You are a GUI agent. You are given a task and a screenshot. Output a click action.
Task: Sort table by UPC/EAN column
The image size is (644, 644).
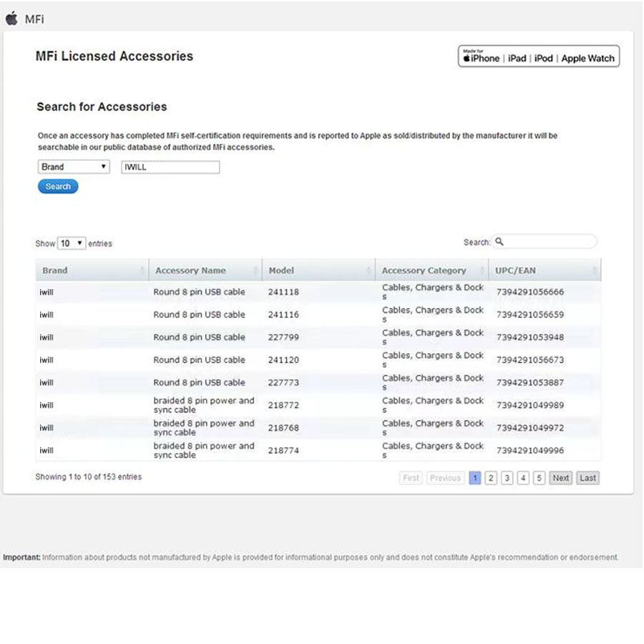(545, 270)
